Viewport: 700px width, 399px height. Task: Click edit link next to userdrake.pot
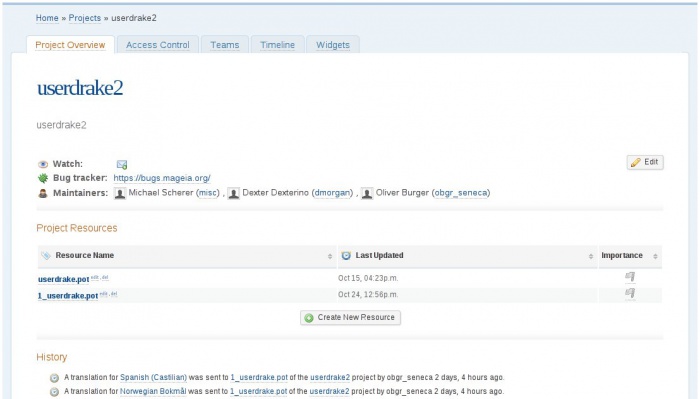click(x=95, y=278)
